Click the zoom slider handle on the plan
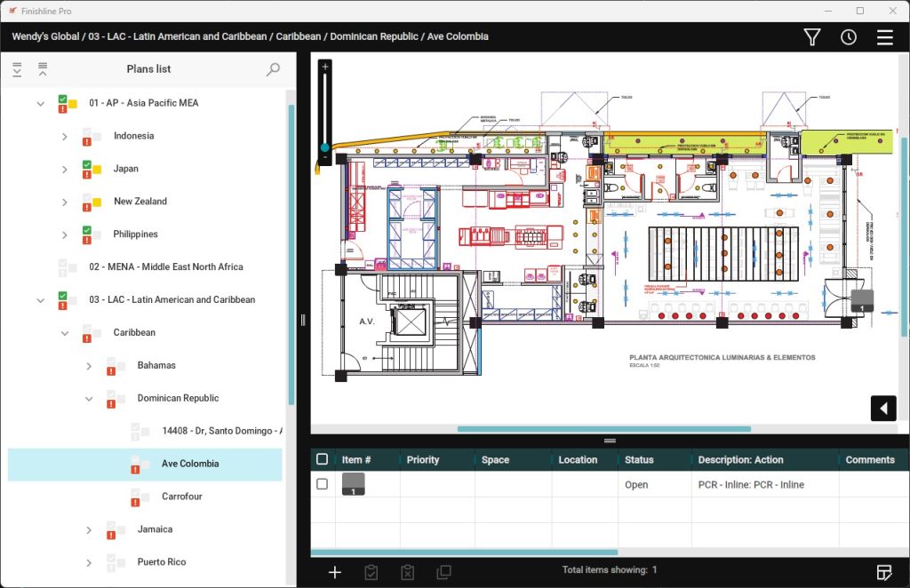Screen dimensions: 910x588 pos(325,147)
